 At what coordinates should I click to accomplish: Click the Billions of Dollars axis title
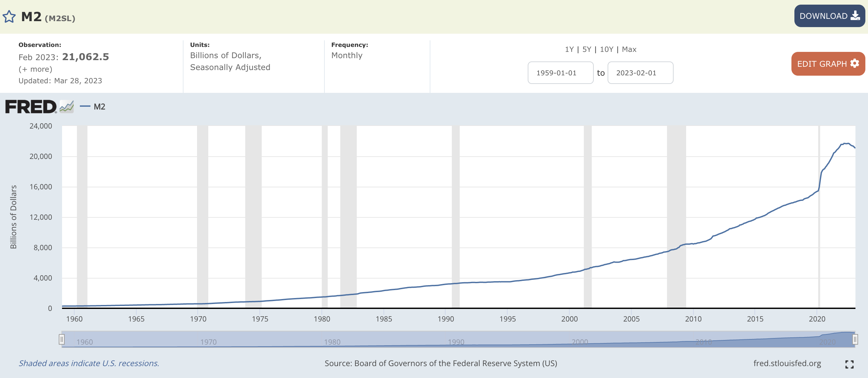13,217
